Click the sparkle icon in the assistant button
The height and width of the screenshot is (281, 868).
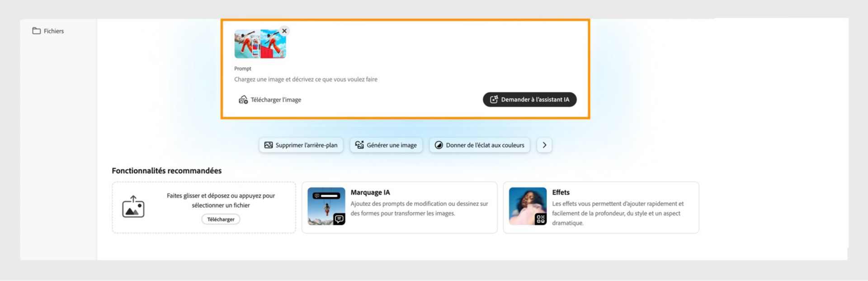point(494,100)
